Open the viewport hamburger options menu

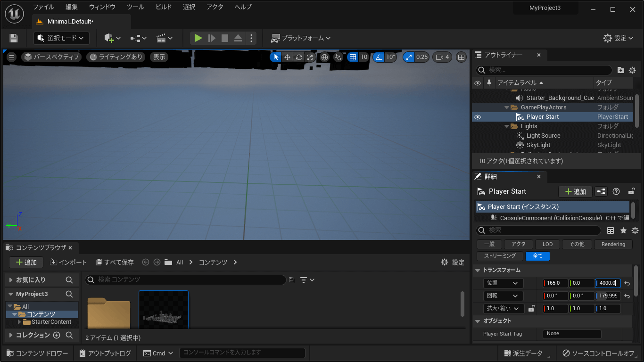coord(12,57)
